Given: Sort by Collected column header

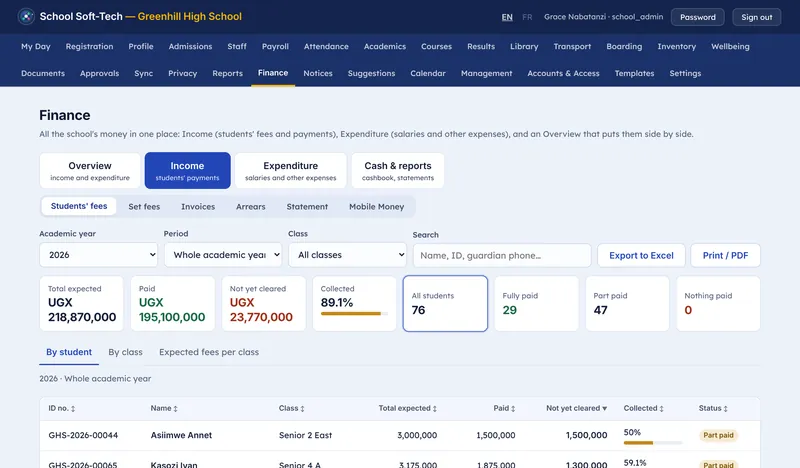Looking at the screenshot, I should [x=643, y=408].
